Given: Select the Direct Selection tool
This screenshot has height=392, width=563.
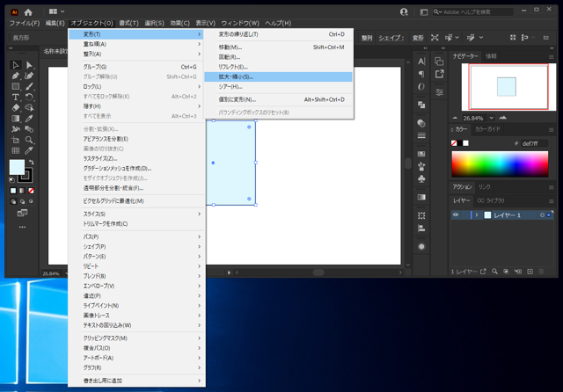Looking at the screenshot, I should coord(29,65).
